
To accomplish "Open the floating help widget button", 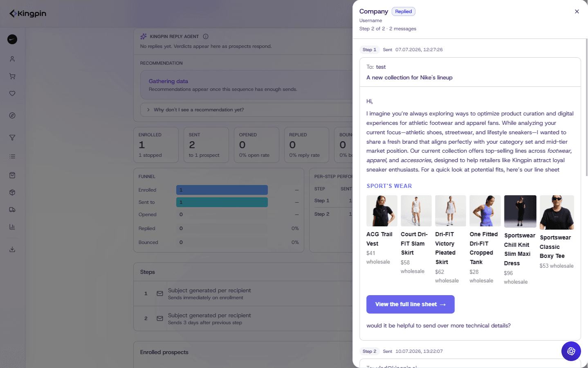I will (x=571, y=351).
